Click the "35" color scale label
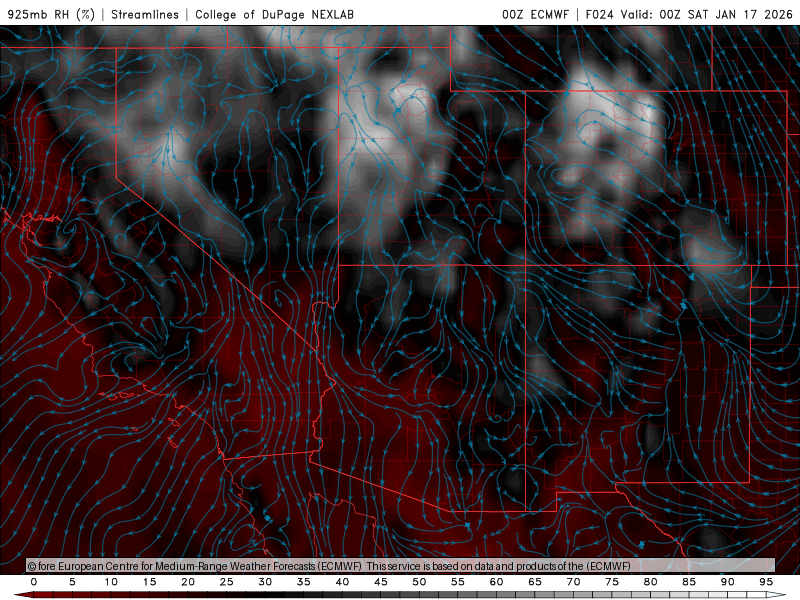Viewport: 800px width, 600px height. tap(304, 582)
